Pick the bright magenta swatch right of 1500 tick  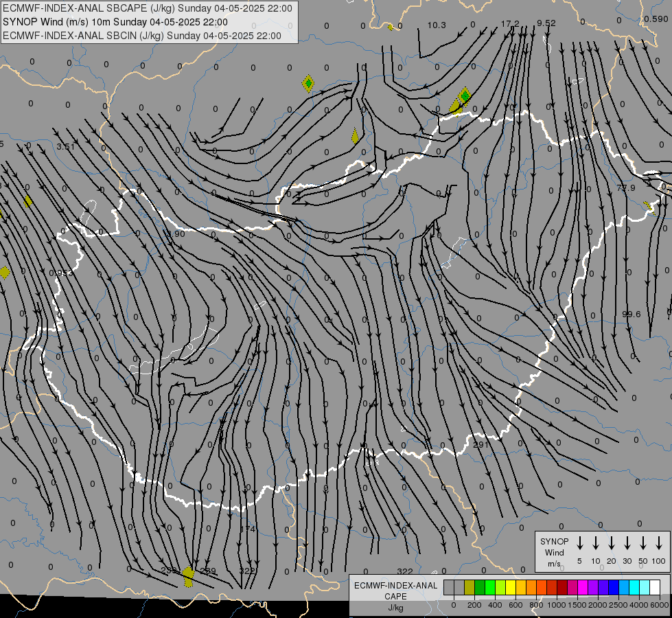click(583, 587)
